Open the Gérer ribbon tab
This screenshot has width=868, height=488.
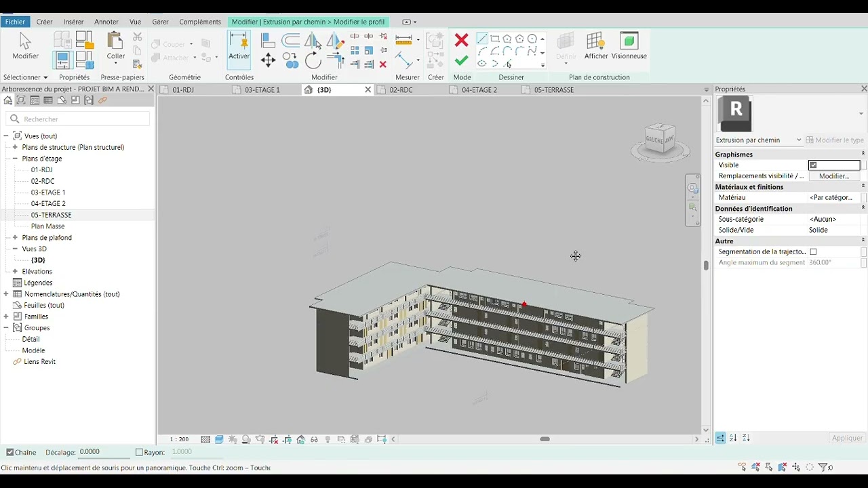coord(161,22)
